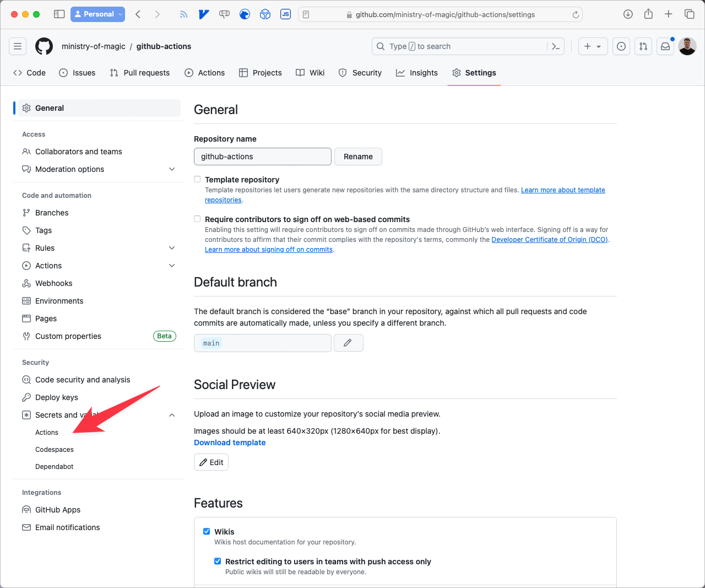705x588 pixels.
Task: Open the Security tab
Action: click(x=360, y=73)
